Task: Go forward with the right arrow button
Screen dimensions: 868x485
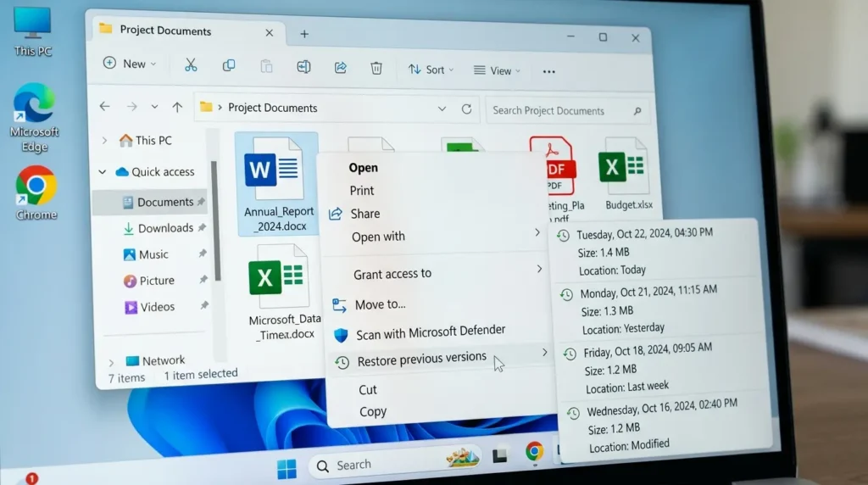Action: (131, 106)
